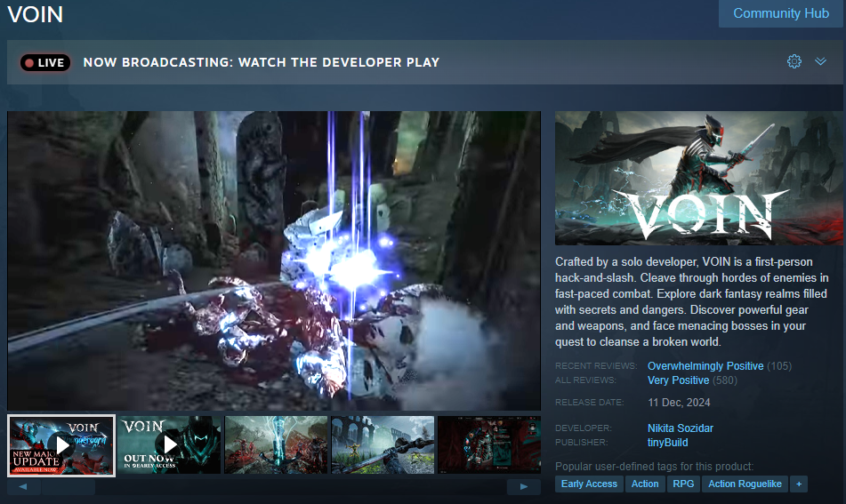Play the Out Now Early Access trailer
846x504 pixels.
click(x=169, y=444)
